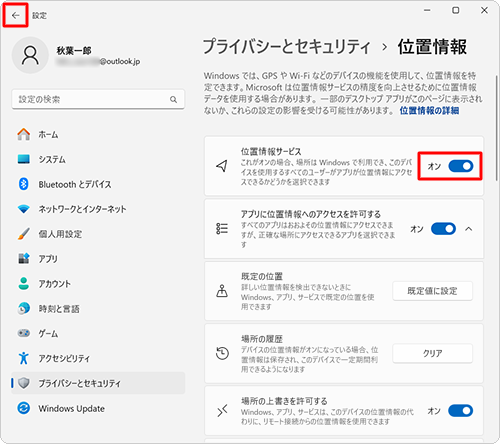Click the Bluetooth icon in sidebar
The width and height of the screenshot is (500, 444).
(x=24, y=184)
